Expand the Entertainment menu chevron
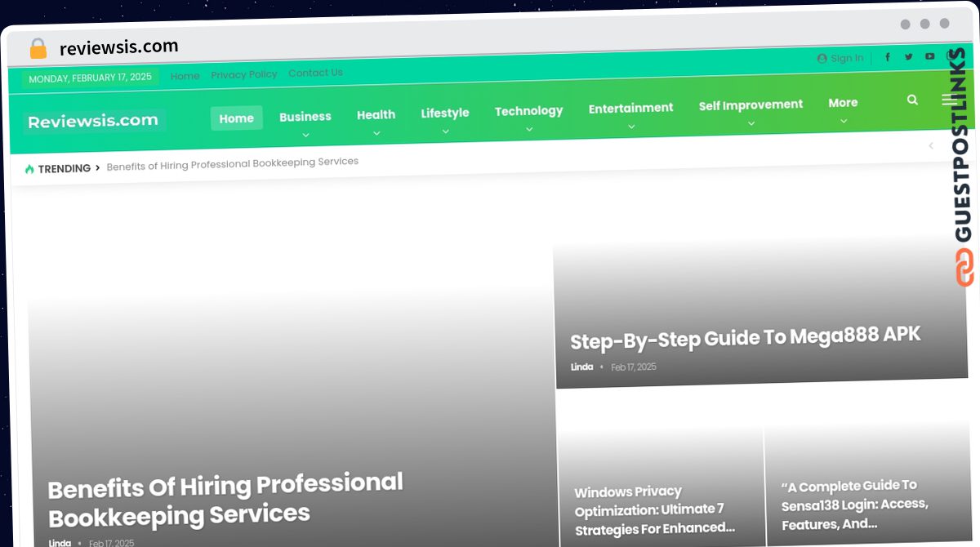The width and height of the screenshot is (980, 547). [631, 127]
